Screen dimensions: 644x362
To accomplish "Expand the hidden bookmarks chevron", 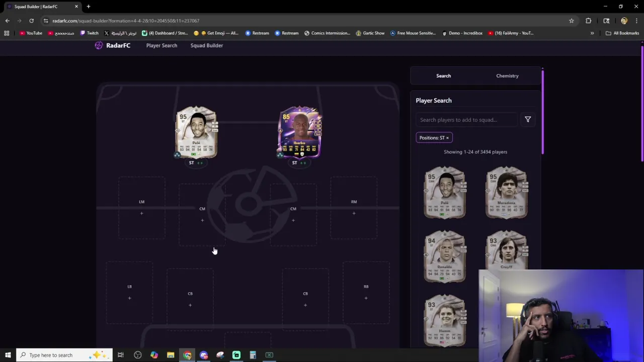I will [592, 33].
